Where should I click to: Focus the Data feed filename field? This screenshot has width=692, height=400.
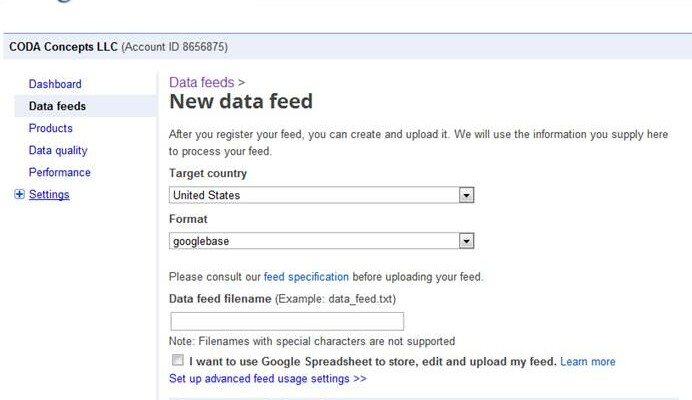click(x=287, y=321)
